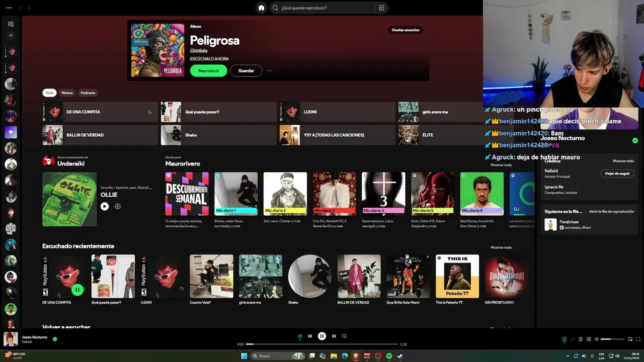The image size is (644, 362).
Task: Open Descubrimiento Semanal playlist cover
Action: [x=187, y=194]
